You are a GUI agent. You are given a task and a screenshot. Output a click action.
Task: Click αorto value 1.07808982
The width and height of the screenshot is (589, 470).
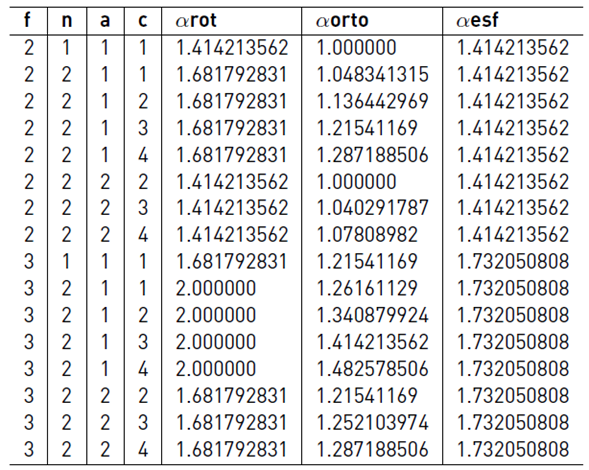click(x=367, y=235)
